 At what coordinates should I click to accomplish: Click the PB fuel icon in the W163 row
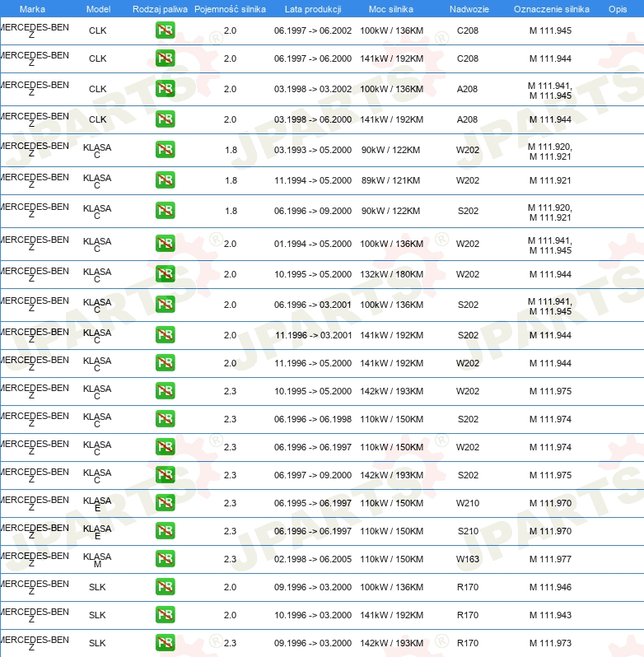165,559
